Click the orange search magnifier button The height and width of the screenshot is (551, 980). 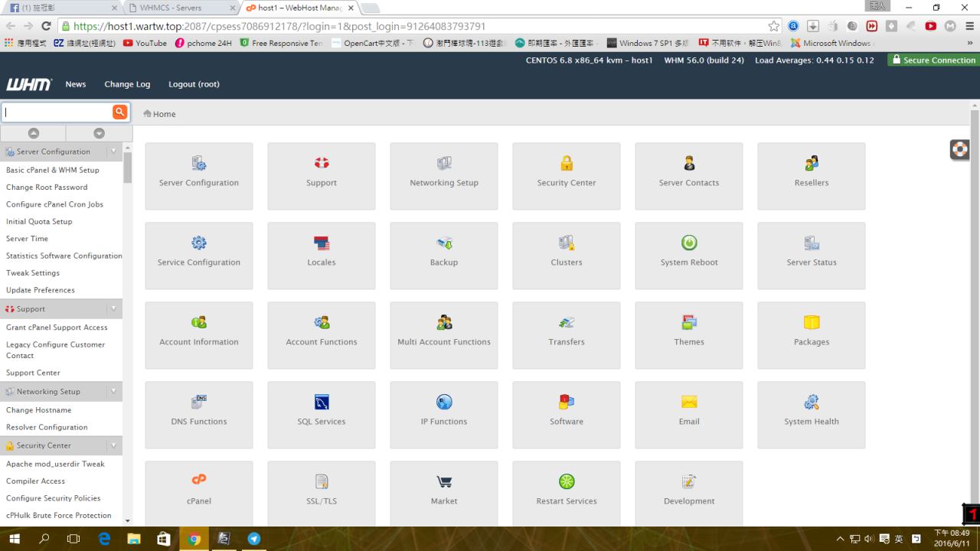(x=119, y=112)
